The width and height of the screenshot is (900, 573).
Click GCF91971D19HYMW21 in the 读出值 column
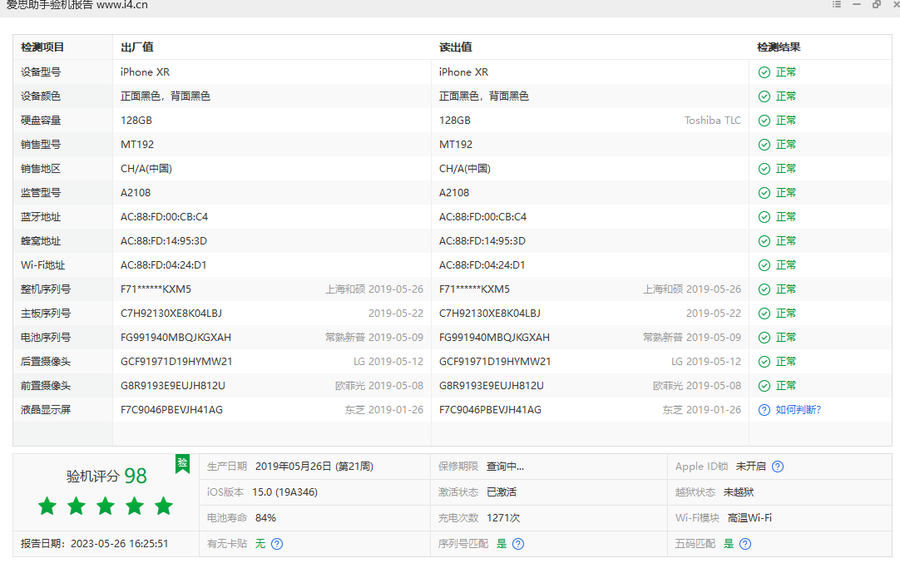click(495, 362)
